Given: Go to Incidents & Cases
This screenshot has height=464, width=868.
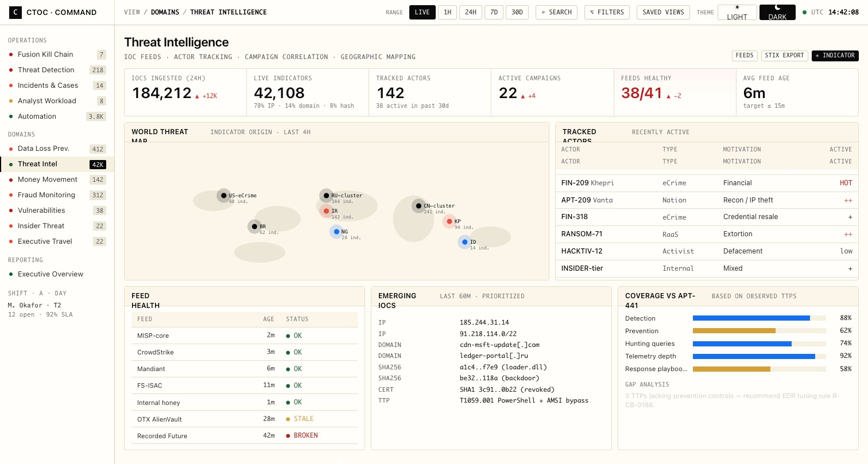Looking at the screenshot, I should pos(57,85).
